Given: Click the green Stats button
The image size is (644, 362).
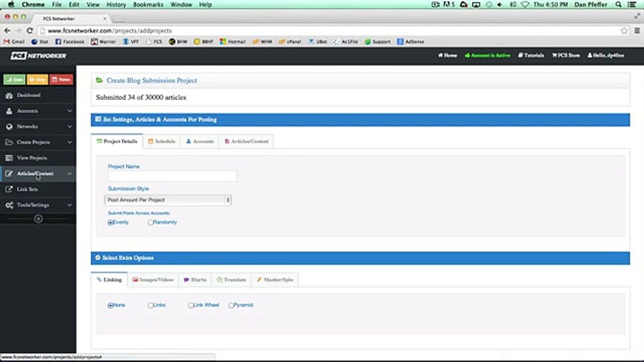Looking at the screenshot, I should tap(15, 79).
